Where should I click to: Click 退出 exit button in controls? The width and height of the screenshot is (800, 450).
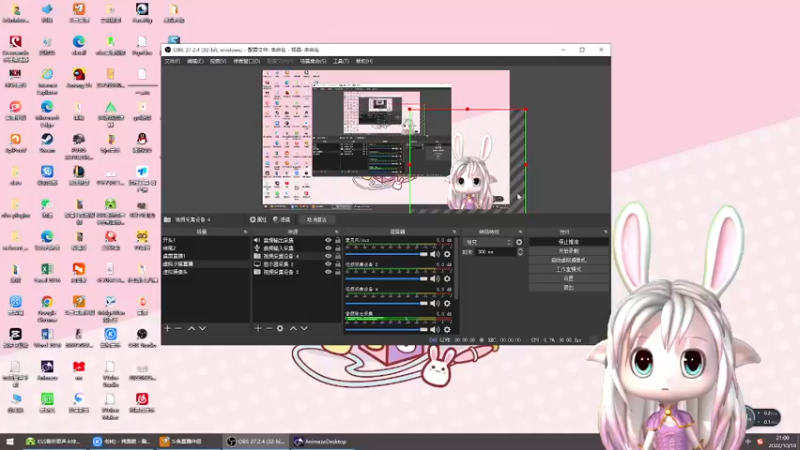click(x=568, y=288)
